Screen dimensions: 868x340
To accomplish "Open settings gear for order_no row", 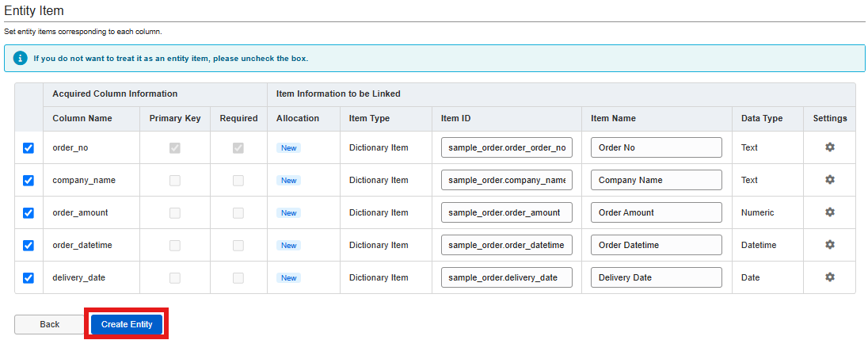I will pos(830,147).
